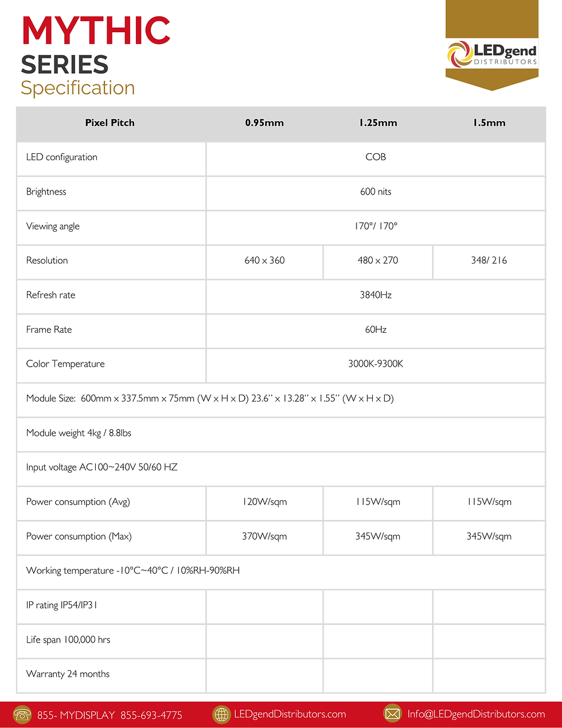
Task: Click the 120W/sqm average power cell
Action: point(264,502)
